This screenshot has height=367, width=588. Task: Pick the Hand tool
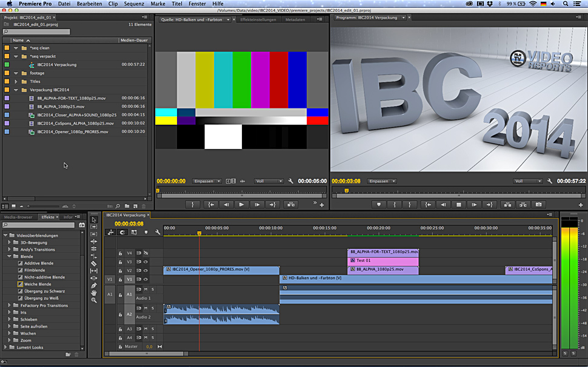(94, 293)
